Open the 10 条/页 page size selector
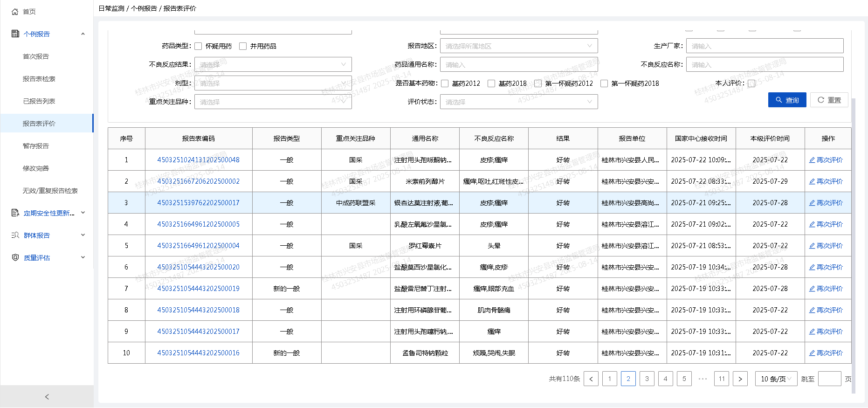 point(776,379)
